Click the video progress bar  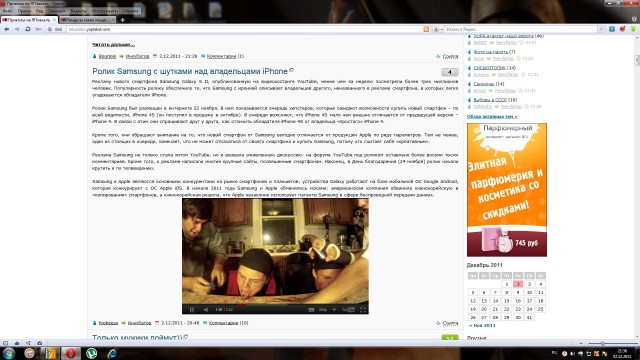click(x=275, y=304)
